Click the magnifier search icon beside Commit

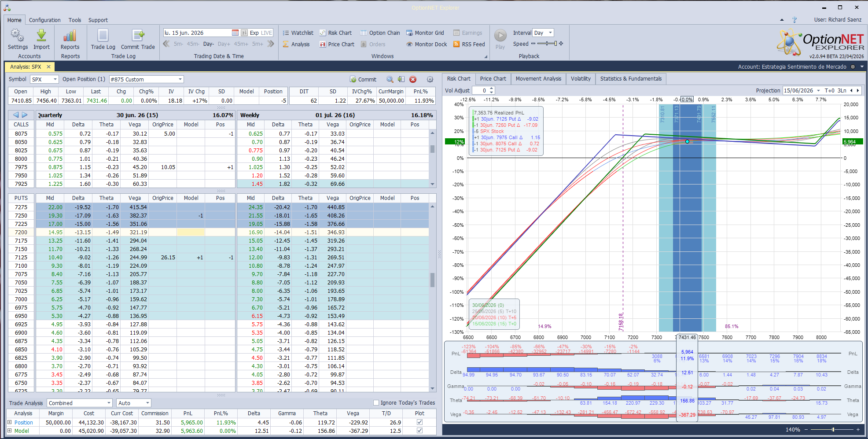[390, 79]
